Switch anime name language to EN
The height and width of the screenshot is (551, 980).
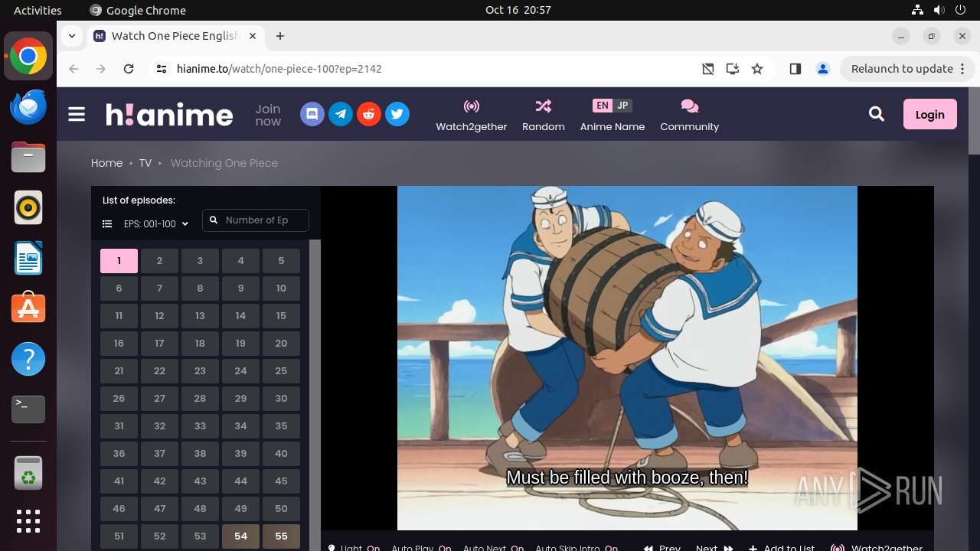tap(603, 106)
